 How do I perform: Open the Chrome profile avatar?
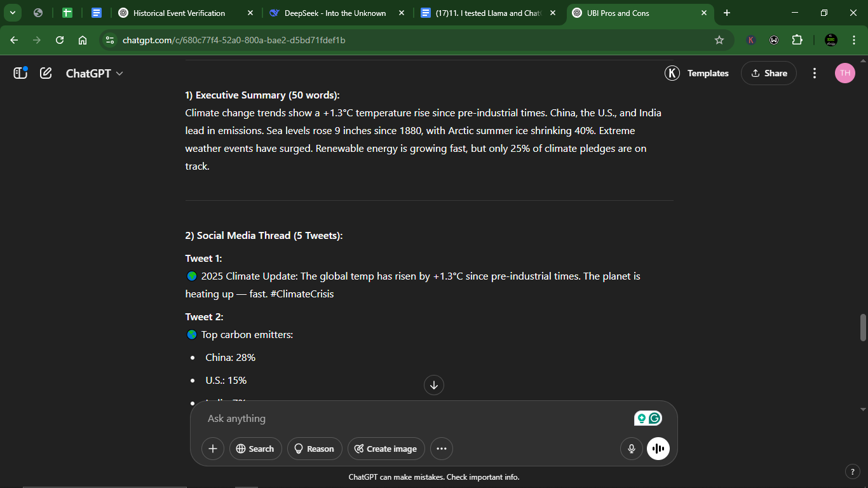coord(831,40)
